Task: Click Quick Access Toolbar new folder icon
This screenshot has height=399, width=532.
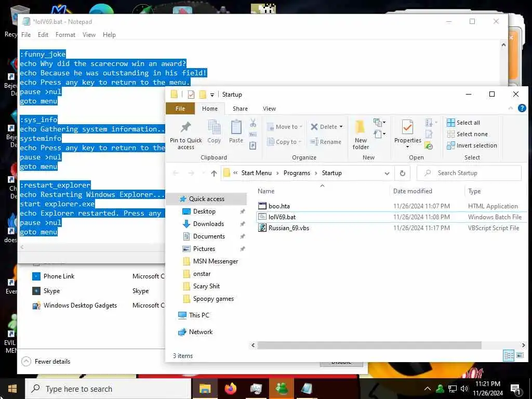Action: coord(203,95)
